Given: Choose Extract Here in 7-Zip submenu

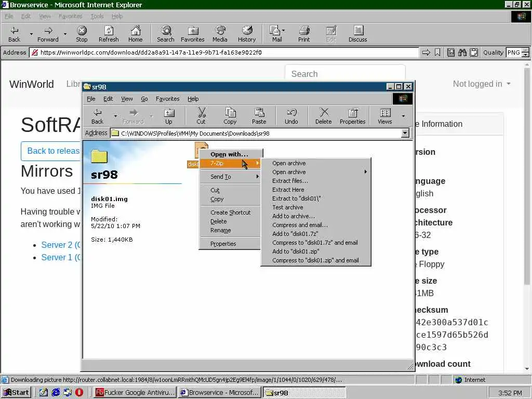Looking at the screenshot, I should [315, 190].
